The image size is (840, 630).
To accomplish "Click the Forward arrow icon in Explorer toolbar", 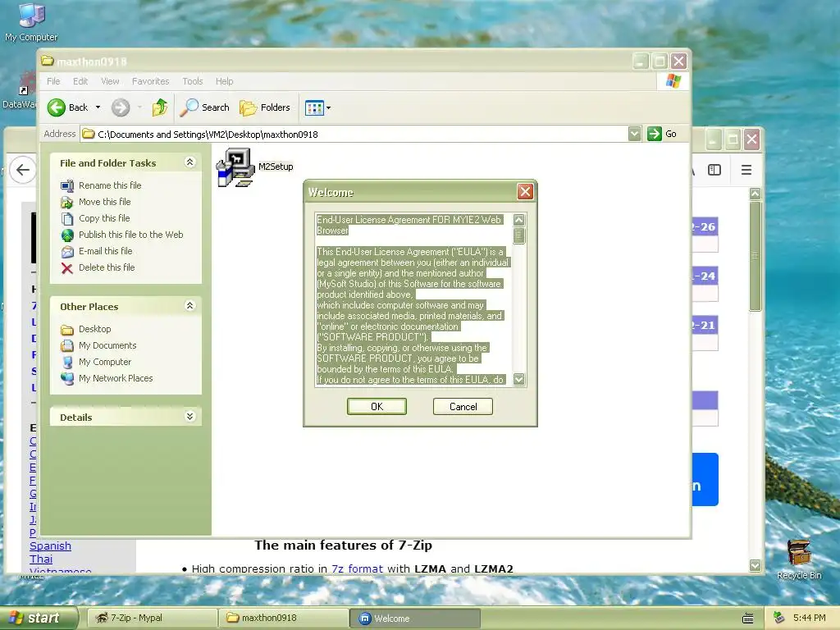I will [x=121, y=107].
